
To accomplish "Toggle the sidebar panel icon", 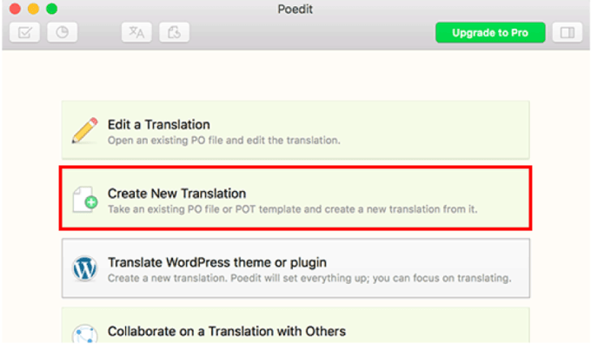I will coord(568,33).
